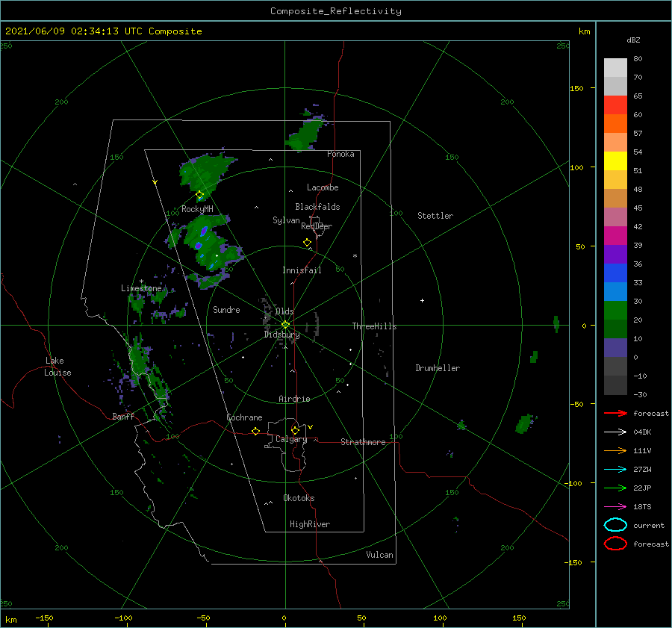Click the Sundre town label
Image resolution: width=672 pixels, height=628 pixels.
(226, 310)
